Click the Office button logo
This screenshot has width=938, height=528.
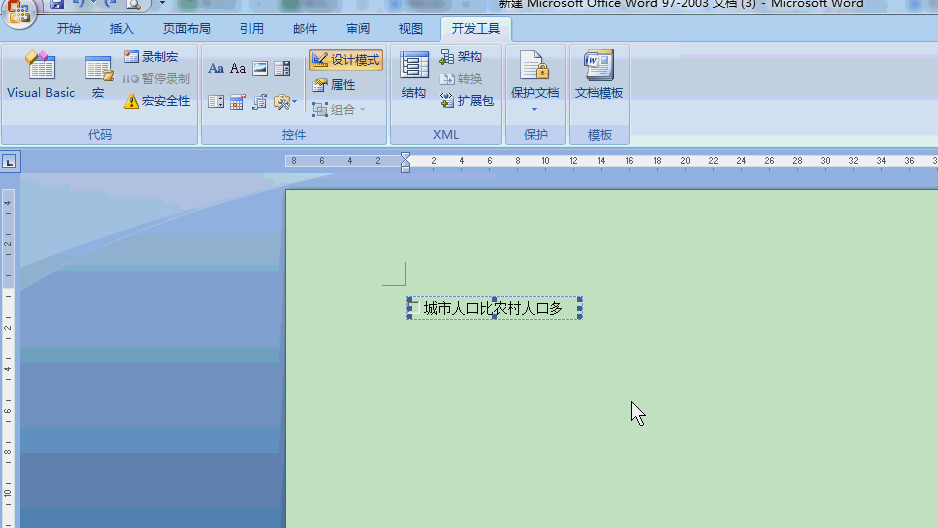coord(18,11)
